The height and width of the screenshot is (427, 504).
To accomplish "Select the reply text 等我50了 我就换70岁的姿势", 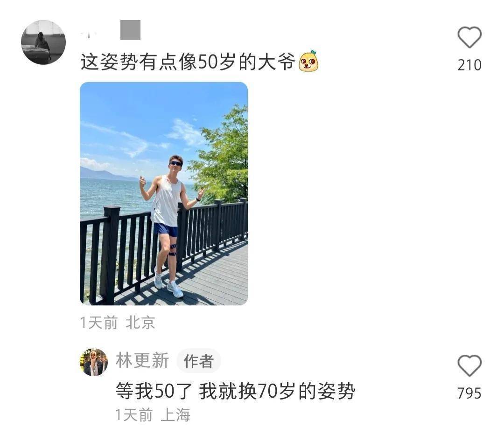I will (235, 391).
